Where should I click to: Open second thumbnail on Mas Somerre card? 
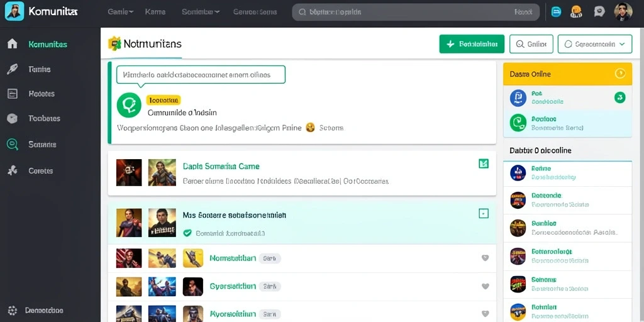click(162, 223)
